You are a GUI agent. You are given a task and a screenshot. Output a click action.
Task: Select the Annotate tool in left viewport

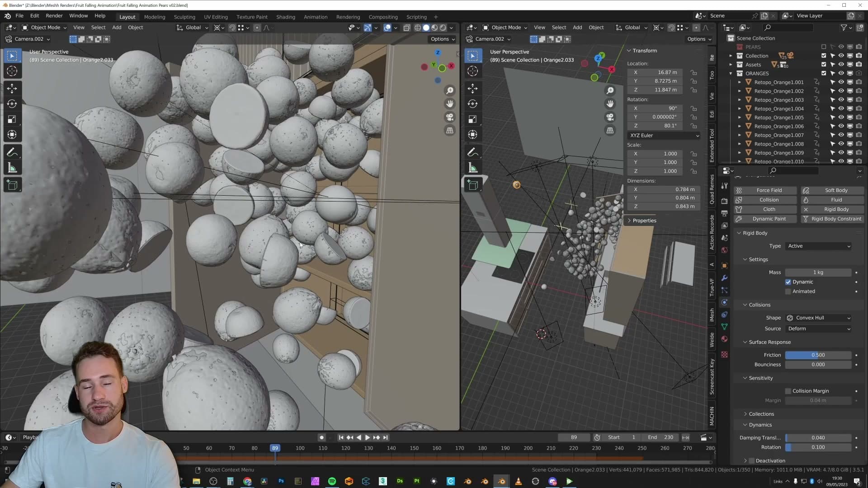pyautogui.click(x=12, y=152)
